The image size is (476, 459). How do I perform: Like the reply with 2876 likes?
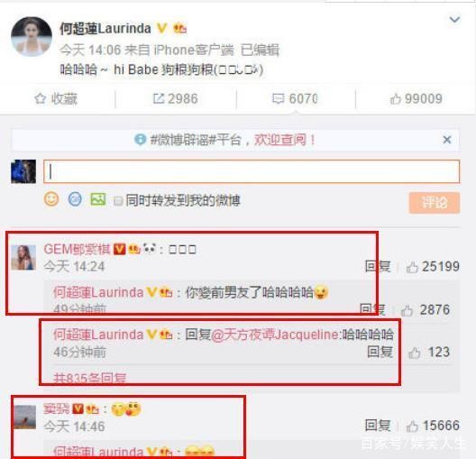[x=407, y=310]
